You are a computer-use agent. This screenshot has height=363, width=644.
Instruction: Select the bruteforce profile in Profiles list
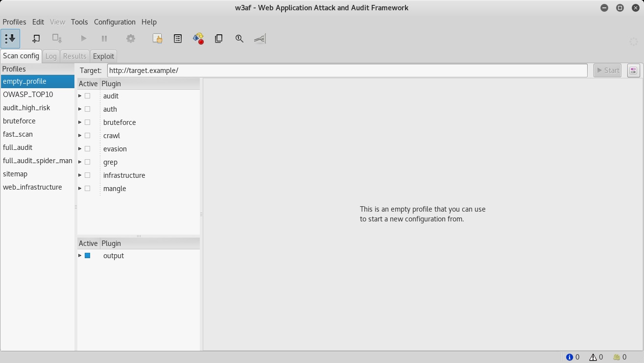pyautogui.click(x=37, y=121)
